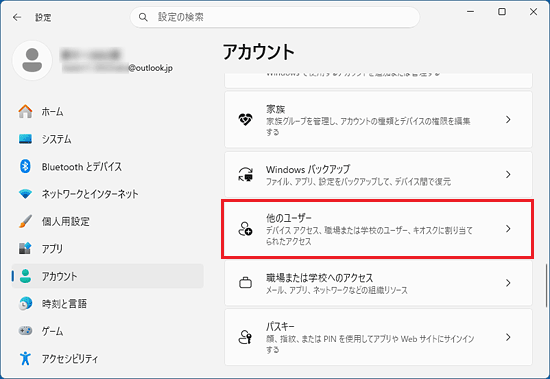Click the 個人用設定 paintbrush icon
Image resolution: width=550 pixels, height=379 pixels.
point(25,221)
